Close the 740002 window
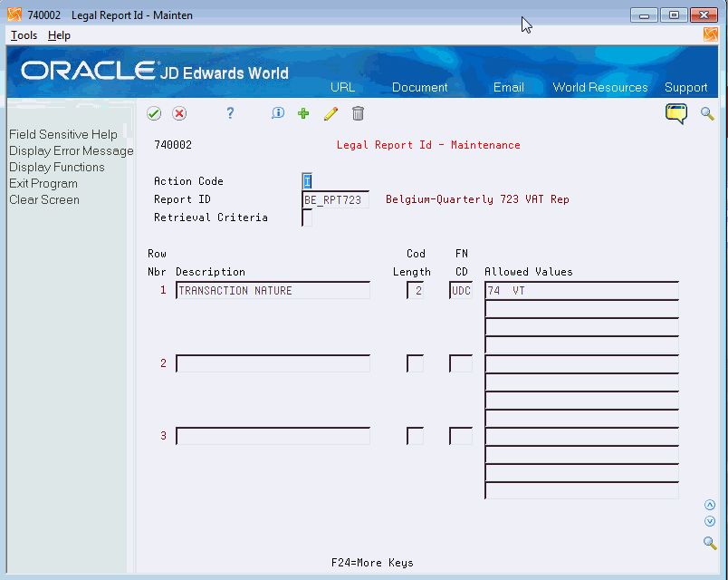This screenshot has width=728, height=580. click(x=704, y=15)
